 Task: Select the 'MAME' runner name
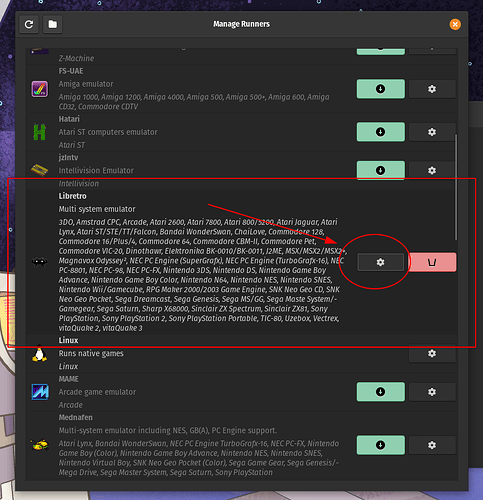[x=69, y=379]
